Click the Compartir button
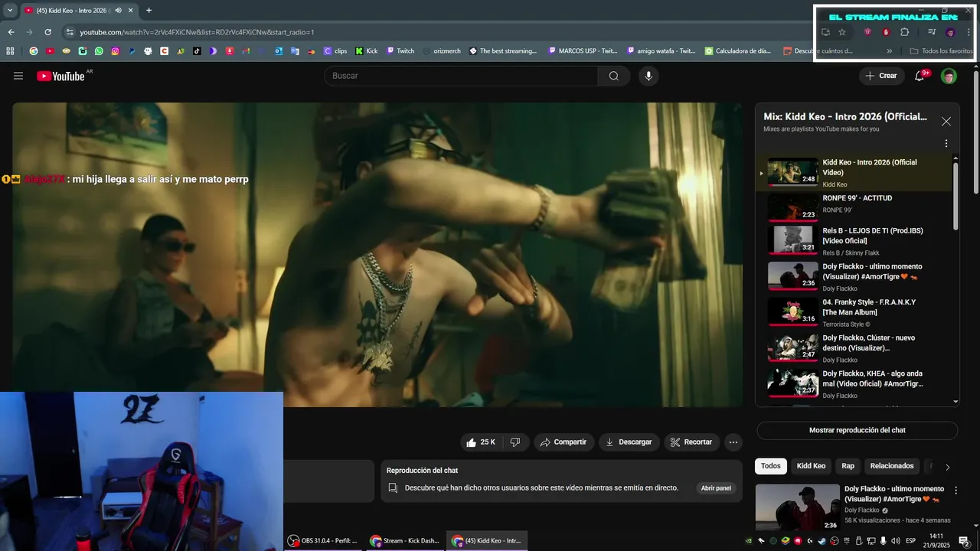The height and width of the screenshot is (551, 980). pyautogui.click(x=563, y=442)
